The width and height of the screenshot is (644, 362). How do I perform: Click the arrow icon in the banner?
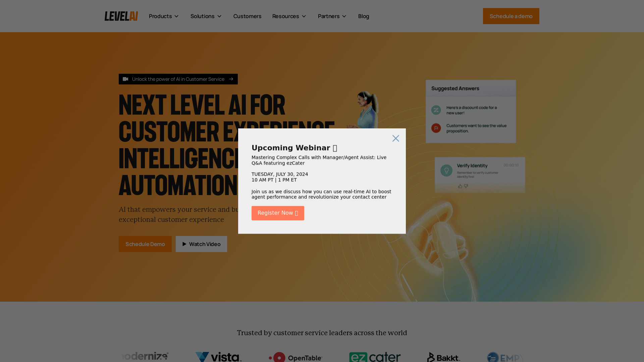pyautogui.click(x=231, y=79)
